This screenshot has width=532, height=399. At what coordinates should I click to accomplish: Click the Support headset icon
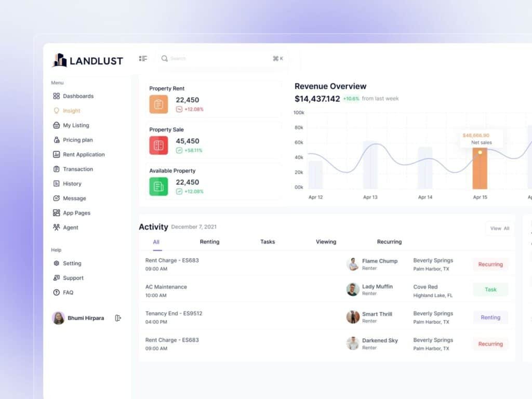(56, 278)
